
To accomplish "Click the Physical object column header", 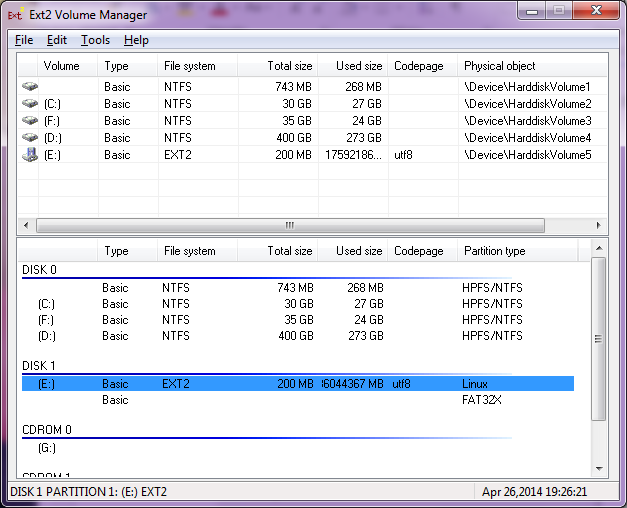I will click(x=530, y=66).
